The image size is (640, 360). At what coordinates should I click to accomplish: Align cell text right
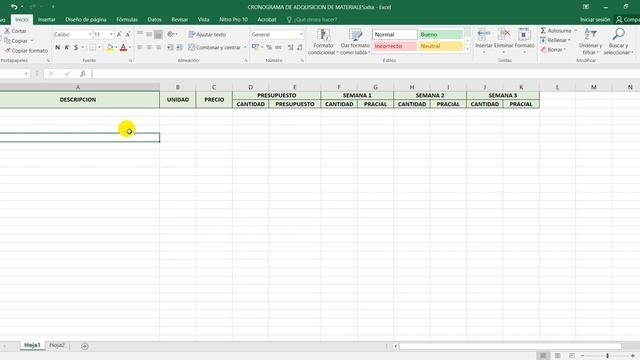[158, 48]
